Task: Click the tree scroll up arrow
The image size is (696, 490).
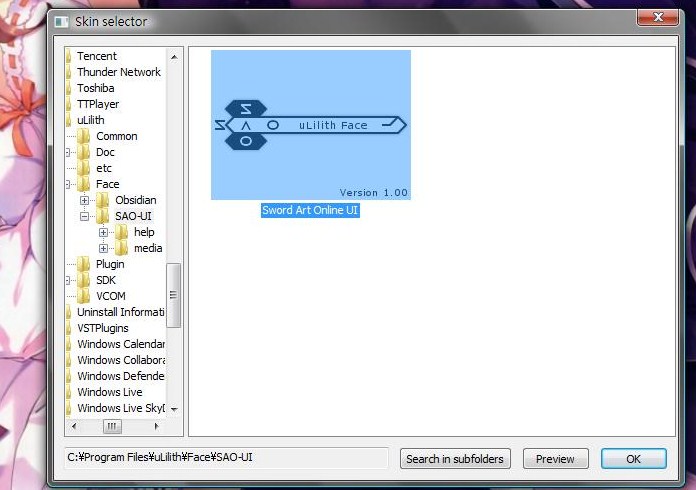Action: 174,57
